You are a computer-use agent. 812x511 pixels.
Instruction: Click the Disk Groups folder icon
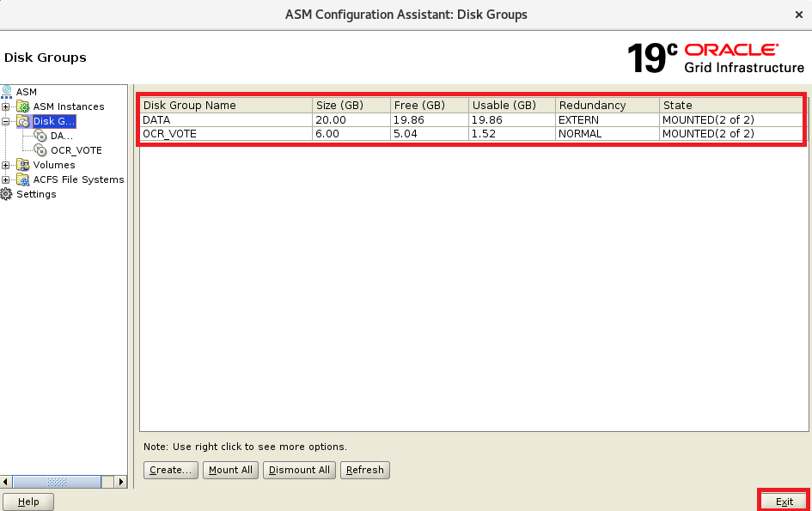[x=23, y=121]
